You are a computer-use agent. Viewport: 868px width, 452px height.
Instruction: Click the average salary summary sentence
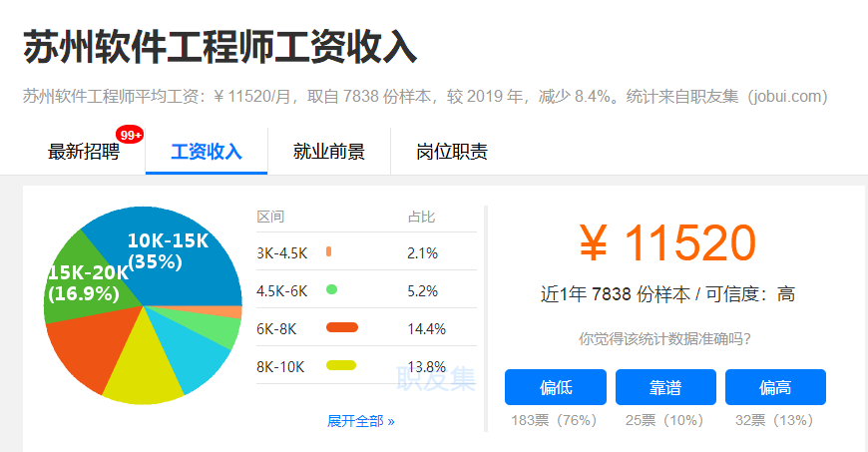[x=425, y=97]
